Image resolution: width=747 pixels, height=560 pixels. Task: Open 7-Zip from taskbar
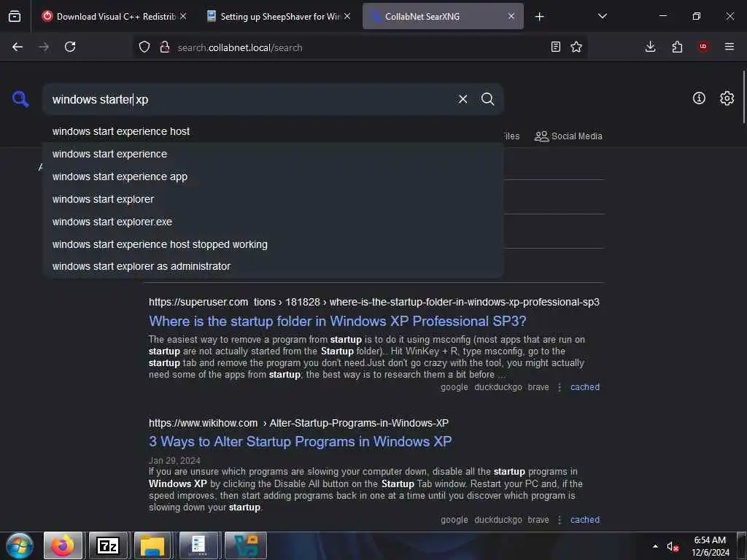pos(108,545)
